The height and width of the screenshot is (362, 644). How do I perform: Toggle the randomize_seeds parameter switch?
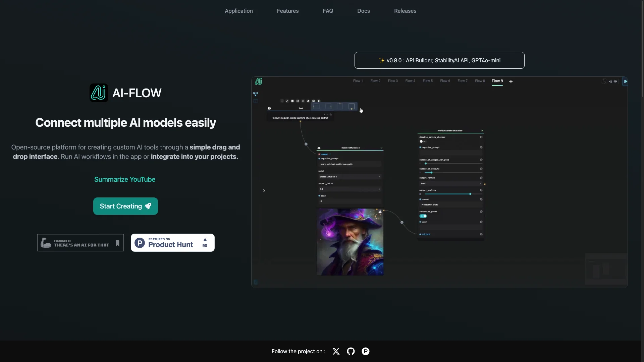tap(423, 216)
